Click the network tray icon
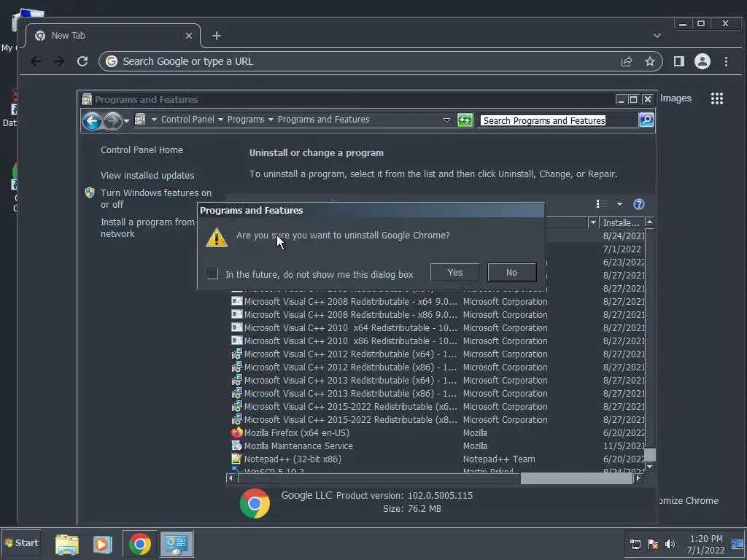Image resolution: width=747 pixels, height=560 pixels. (635, 544)
